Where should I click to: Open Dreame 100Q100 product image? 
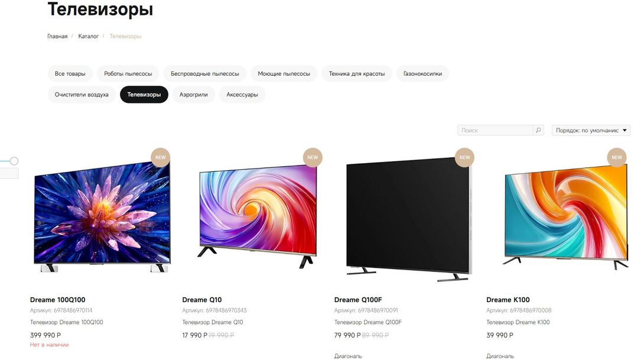[x=102, y=217]
